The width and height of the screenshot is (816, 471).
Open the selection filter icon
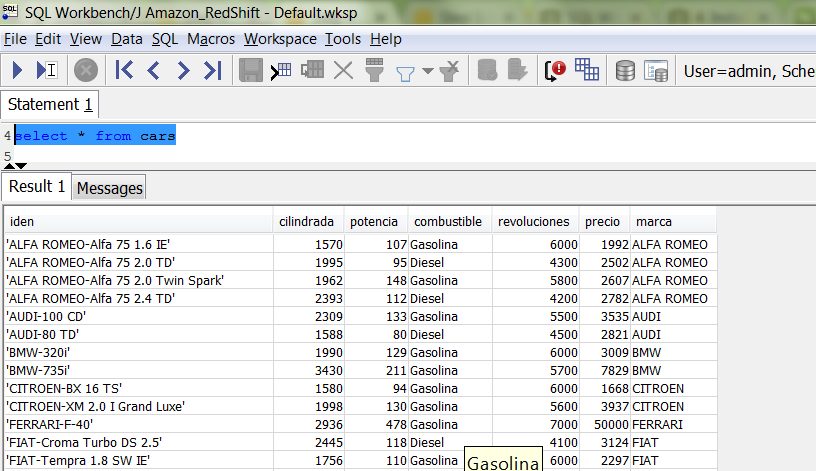pos(374,70)
